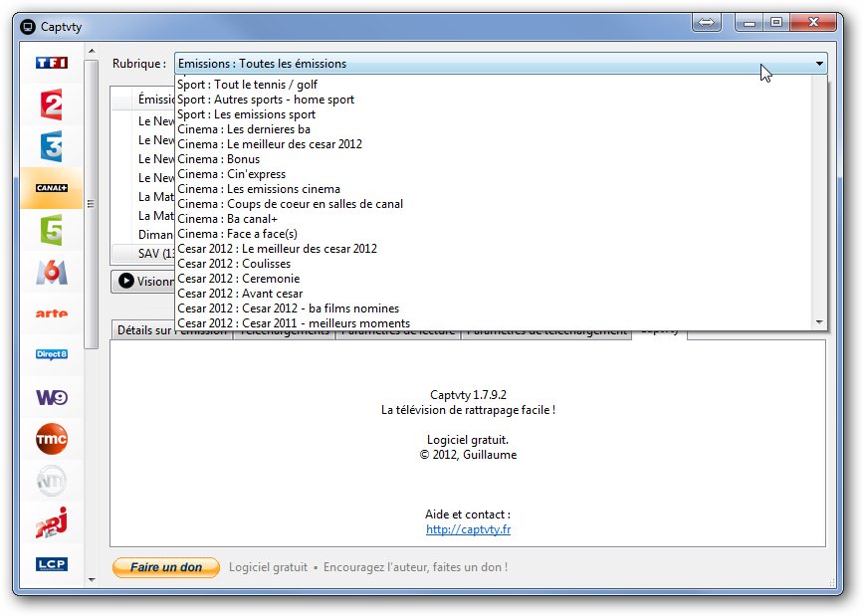The image size is (864, 616).
Task: Click the Faire un don button
Action: (165, 567)
